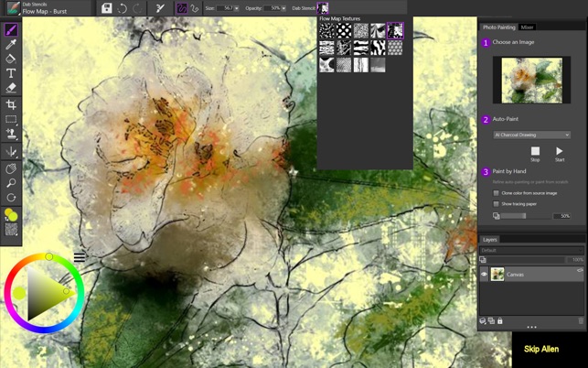Open the brush Size dropdown arrow
The width and height of the screenshot is (588, 368).
click(237, 8)
